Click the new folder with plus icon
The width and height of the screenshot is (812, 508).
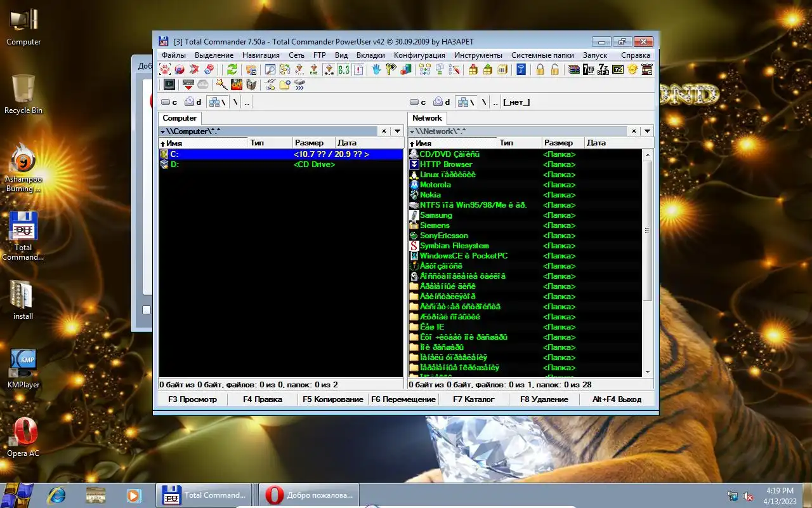coord(285,84)
